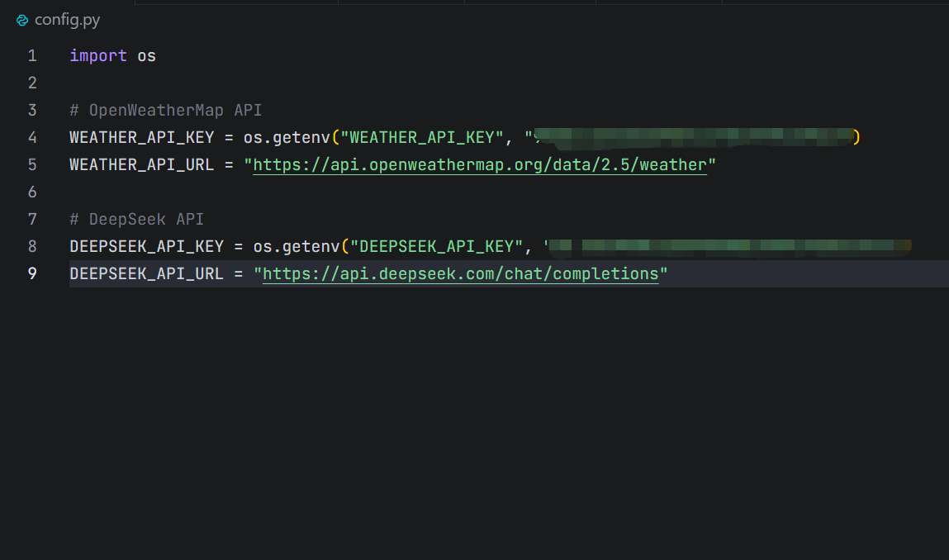Click os.getenv on line 4

coord(287,137)
